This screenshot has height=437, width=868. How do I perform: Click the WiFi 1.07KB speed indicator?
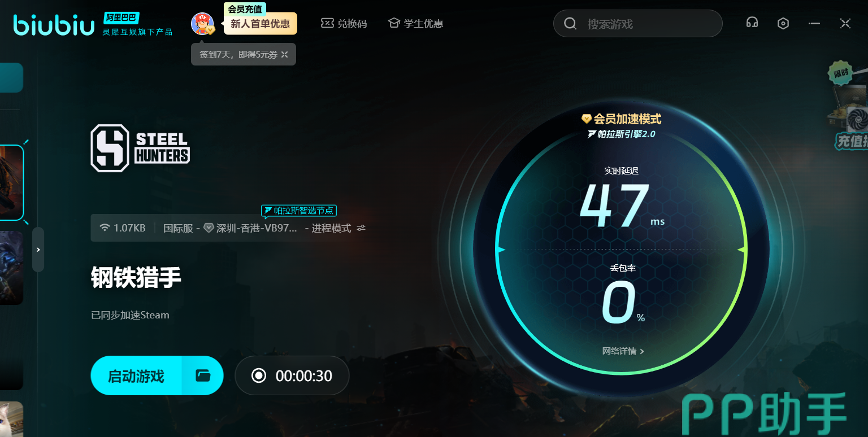tap(123, 228)
